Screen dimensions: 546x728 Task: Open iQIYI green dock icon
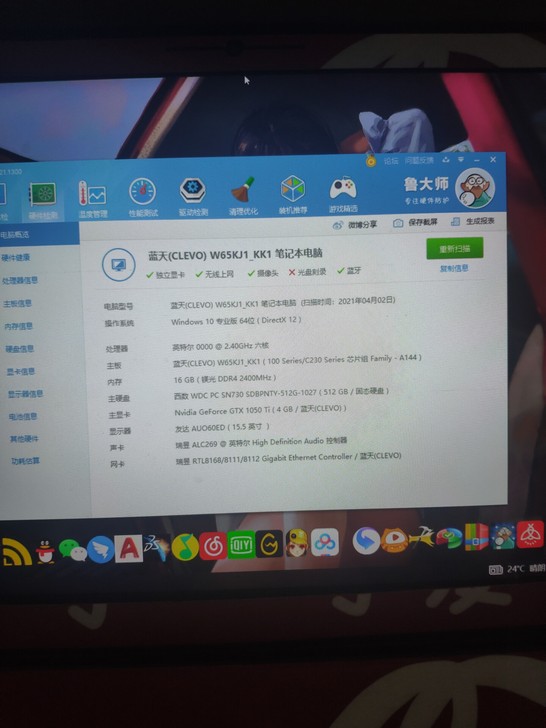coord(241,544)
